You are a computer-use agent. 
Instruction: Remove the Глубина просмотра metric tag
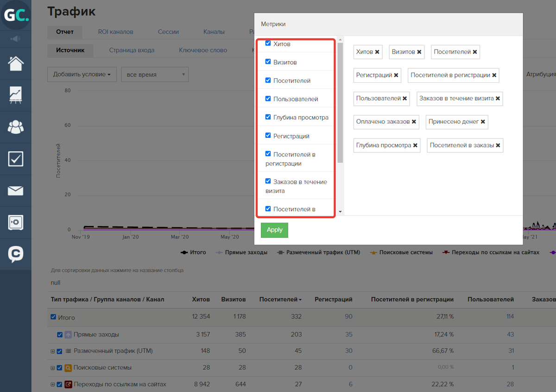point(416,145)
